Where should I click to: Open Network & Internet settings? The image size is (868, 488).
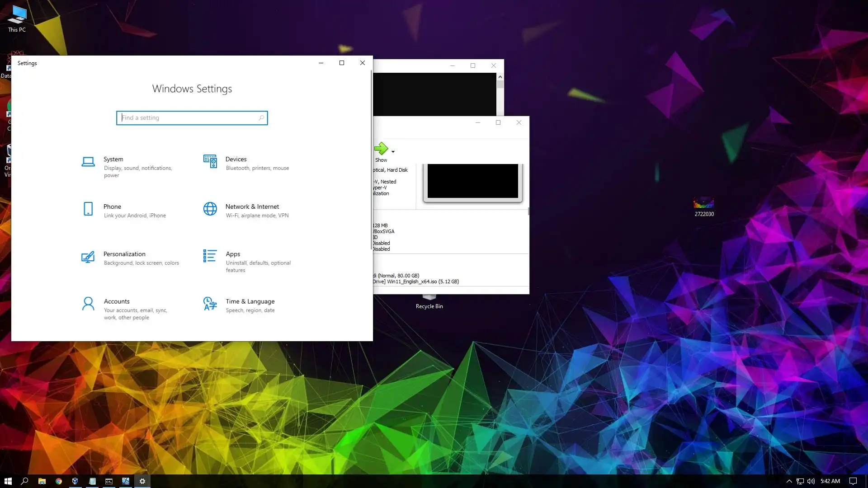[252, 207]
